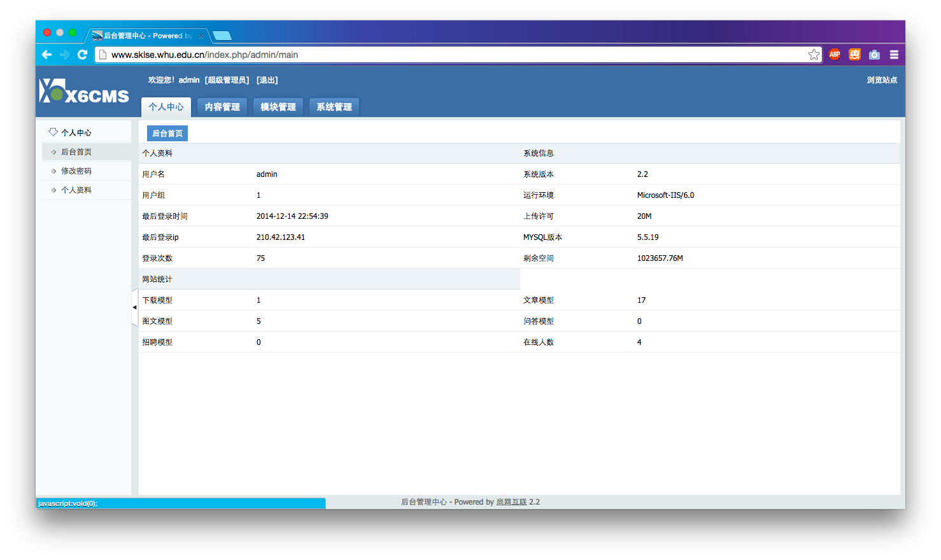Switch to the 系统管理 tab

pos(334,107)
